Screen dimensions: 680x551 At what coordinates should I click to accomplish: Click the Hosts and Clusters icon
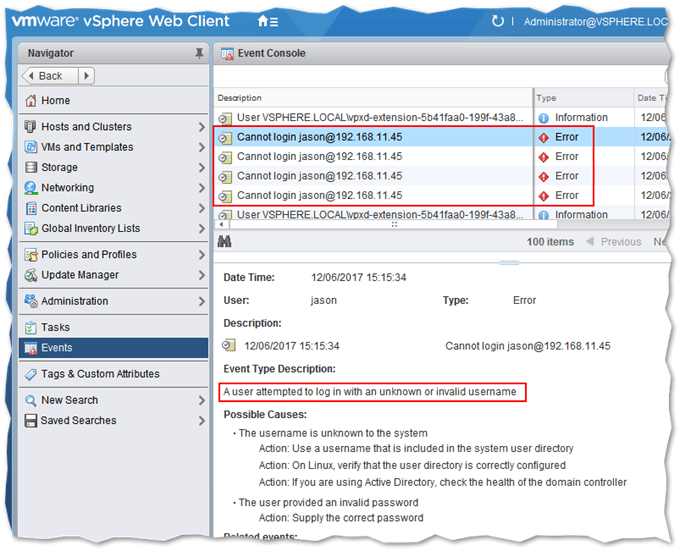[30, 126]
